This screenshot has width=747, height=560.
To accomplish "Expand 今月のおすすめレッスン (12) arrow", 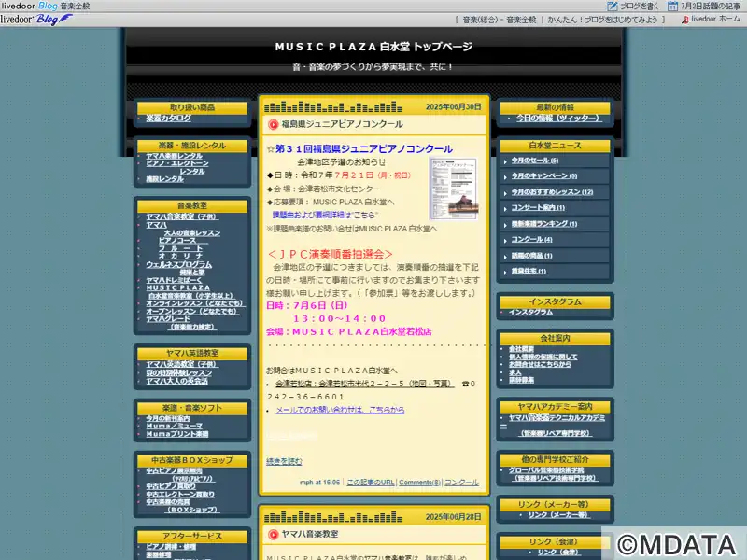I will point(505,193).
